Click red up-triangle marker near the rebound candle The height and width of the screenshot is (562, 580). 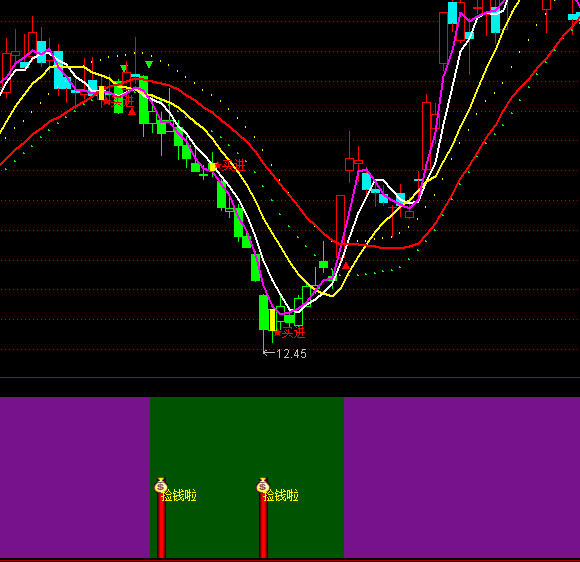point(346,265)
